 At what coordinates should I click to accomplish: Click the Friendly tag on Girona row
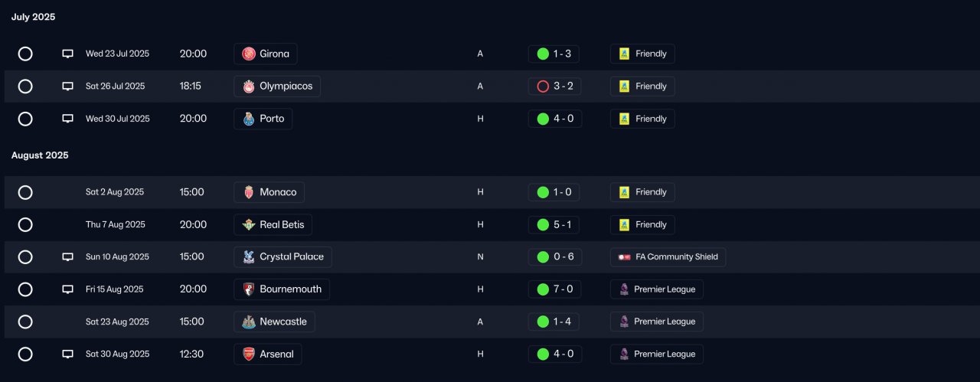(x=642, y=54)
